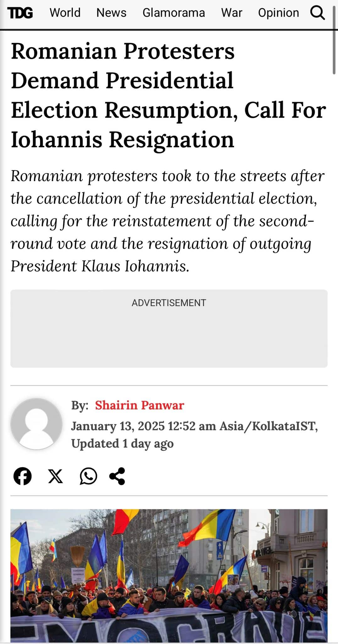This screenshot has width=338, height=644.
Task: Open the War section
Action: 232,13
